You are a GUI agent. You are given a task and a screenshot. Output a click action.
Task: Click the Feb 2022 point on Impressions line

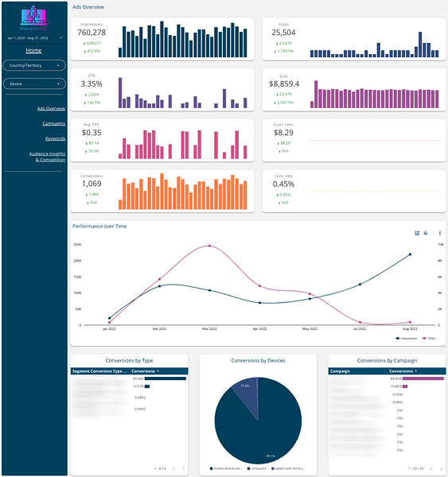pos(159,286)
